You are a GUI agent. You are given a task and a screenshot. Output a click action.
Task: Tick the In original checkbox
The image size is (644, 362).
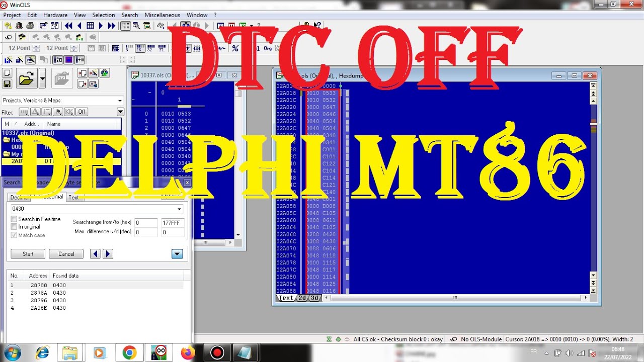point(14,227)
